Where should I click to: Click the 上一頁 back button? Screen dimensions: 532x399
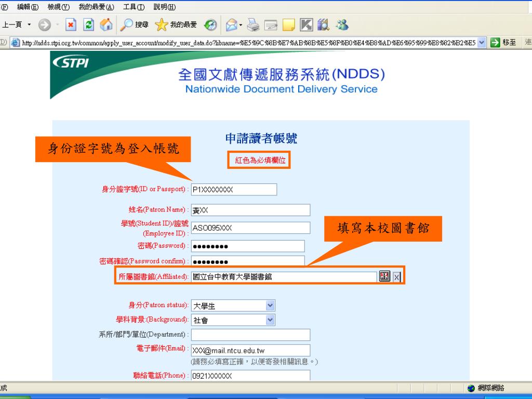[x=12, y=25]
